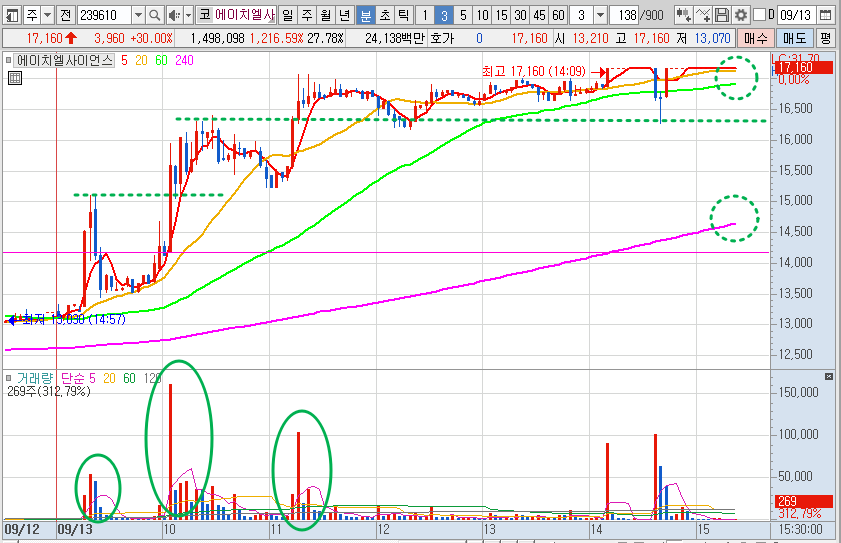Click the 단순 volume average label
Viewport: 841px width, 543px height.
[x=72, y=379]
